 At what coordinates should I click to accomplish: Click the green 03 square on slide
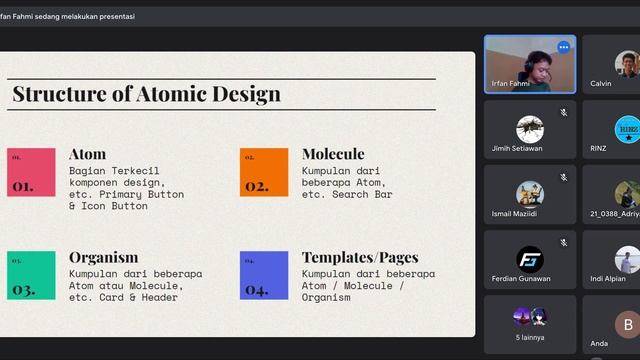(31, 276)
